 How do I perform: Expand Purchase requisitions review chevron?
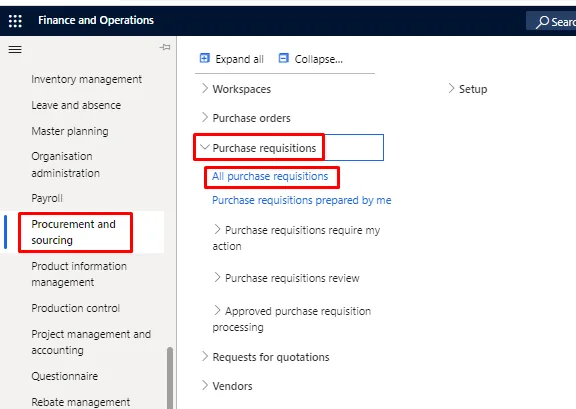217,277
